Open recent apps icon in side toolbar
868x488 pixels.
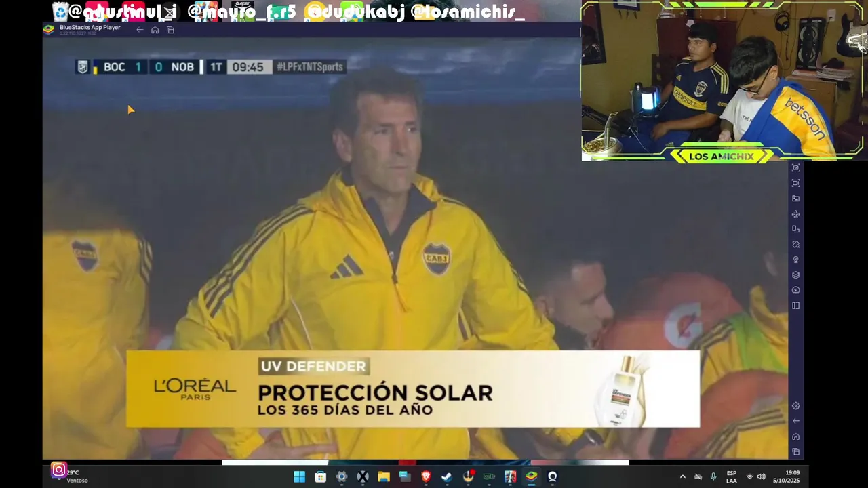(796, 451)
